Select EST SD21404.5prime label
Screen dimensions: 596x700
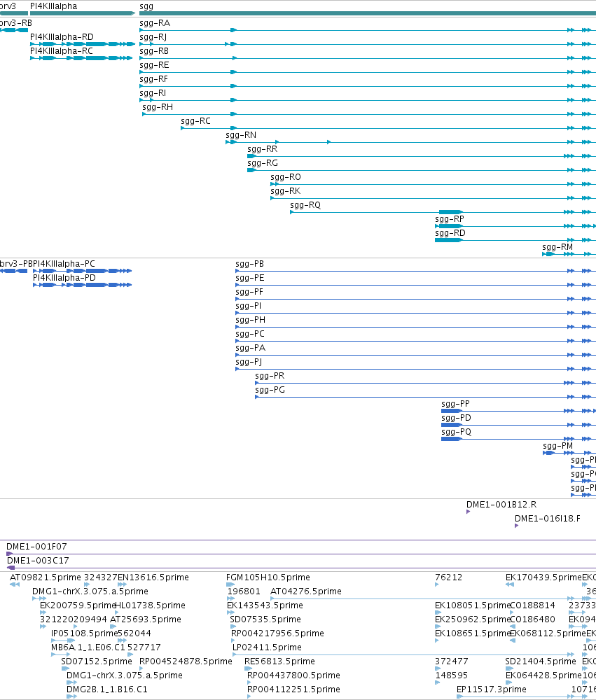coord(541,661)
